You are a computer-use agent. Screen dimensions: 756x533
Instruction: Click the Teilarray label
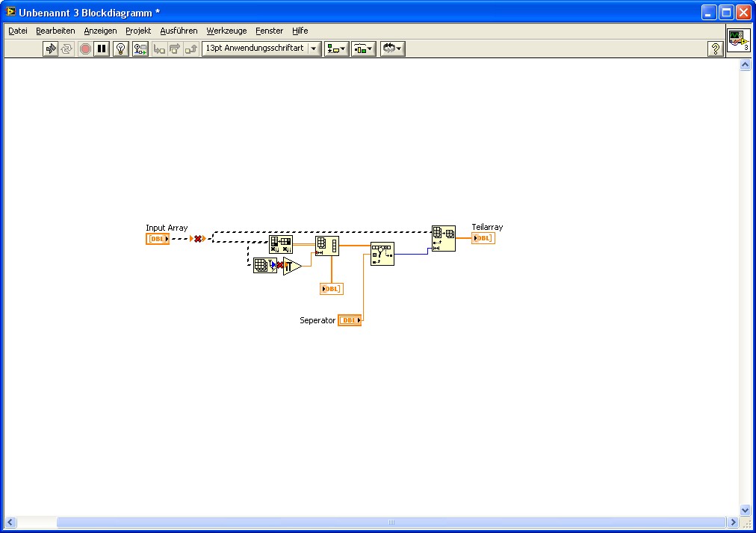(487, 227)
